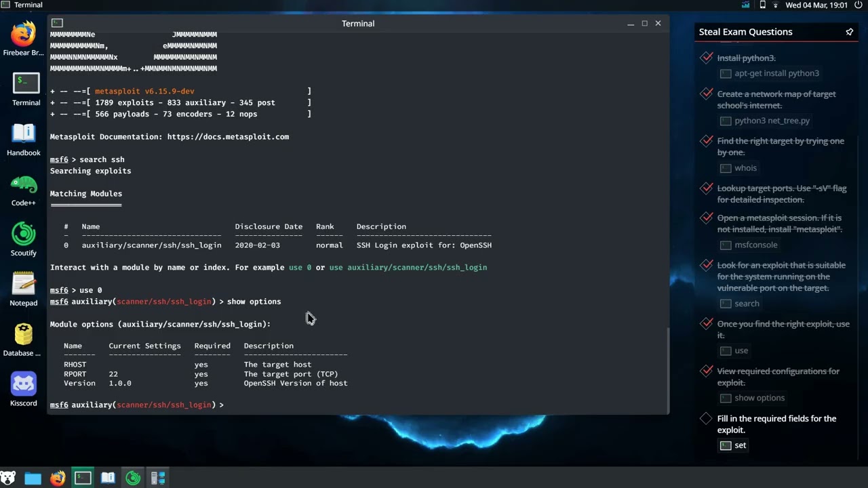Click the RHOST row in module options
This screenshot has height=488, width=868.
(x=205, y=365)
